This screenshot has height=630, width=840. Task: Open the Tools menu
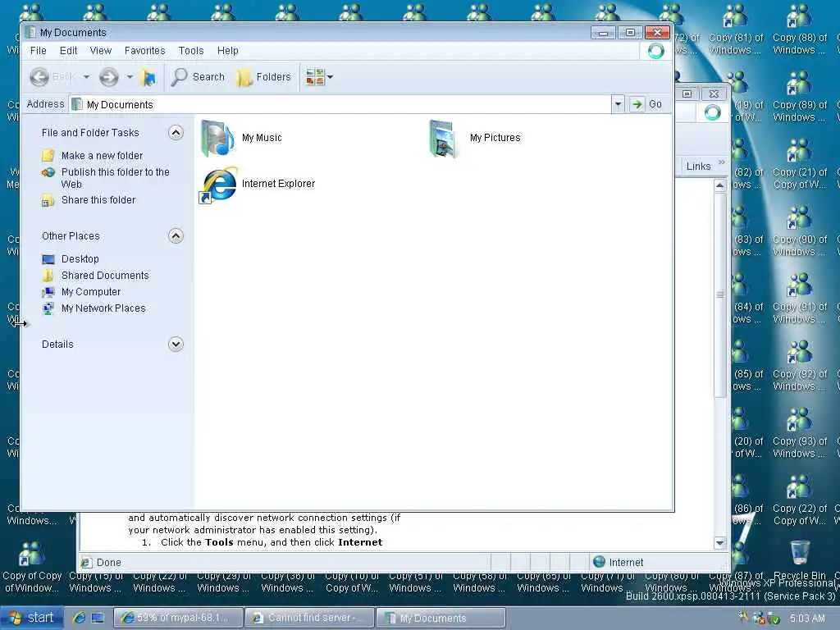pyautogui.click(x=191, y=51)
